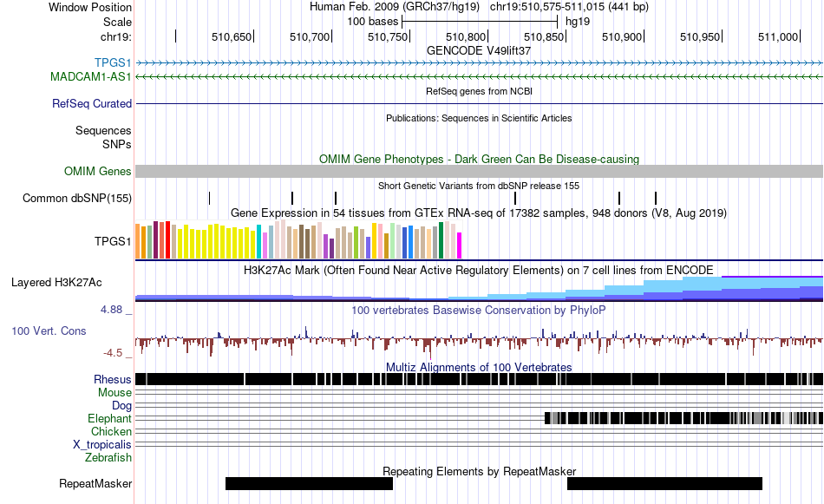Click the GENCODE V49lift37 track title

[x=479, y=50]
